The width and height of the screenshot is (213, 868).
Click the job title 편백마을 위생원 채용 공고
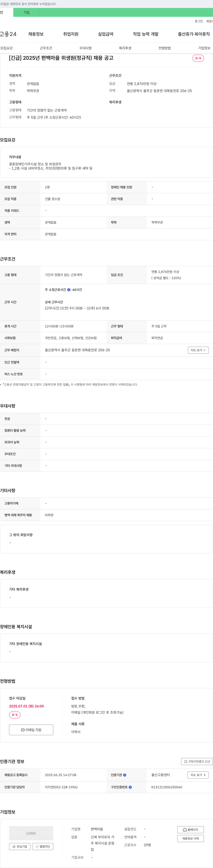61,58
